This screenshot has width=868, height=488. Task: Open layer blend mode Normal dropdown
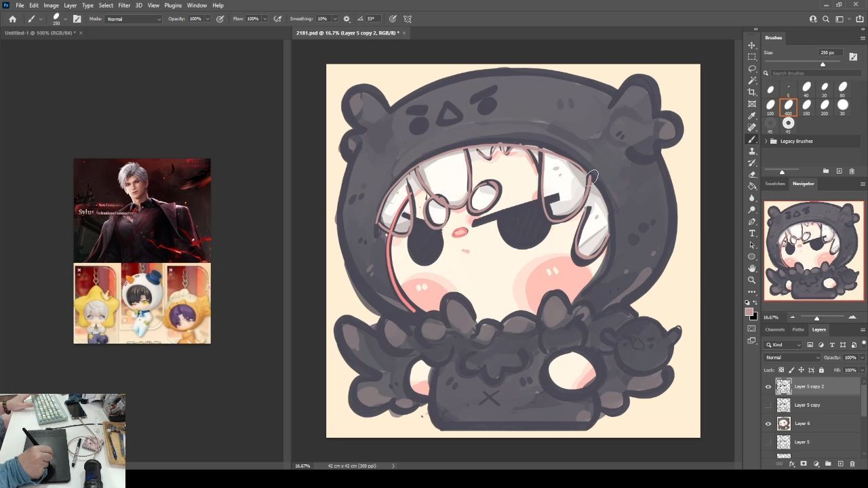coord(792,357)
